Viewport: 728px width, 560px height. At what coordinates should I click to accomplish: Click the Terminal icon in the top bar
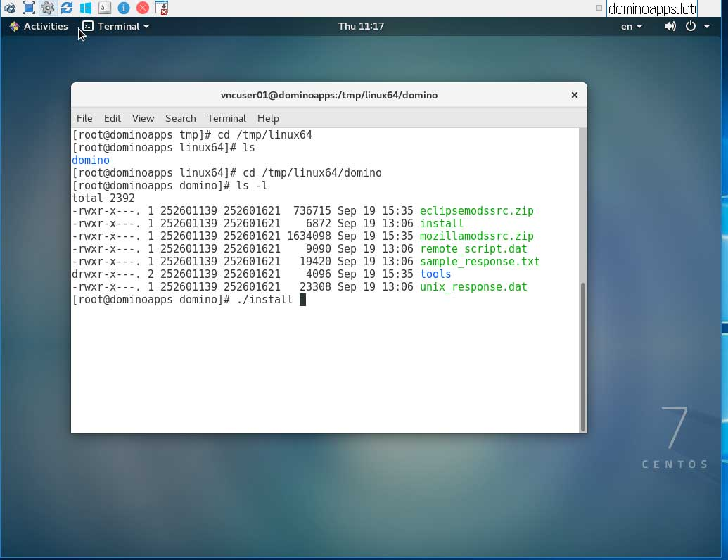[x=88, y=26]
